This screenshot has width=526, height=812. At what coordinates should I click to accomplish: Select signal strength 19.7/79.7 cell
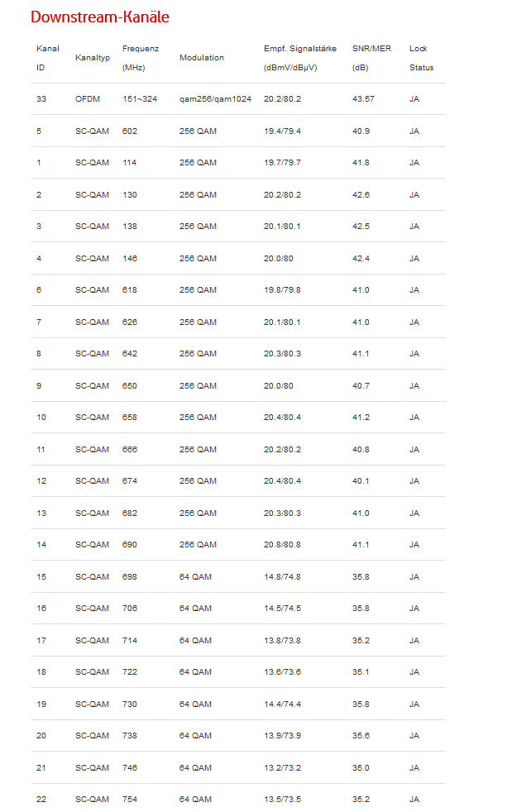pyautogui.click(x=282, y=163)
